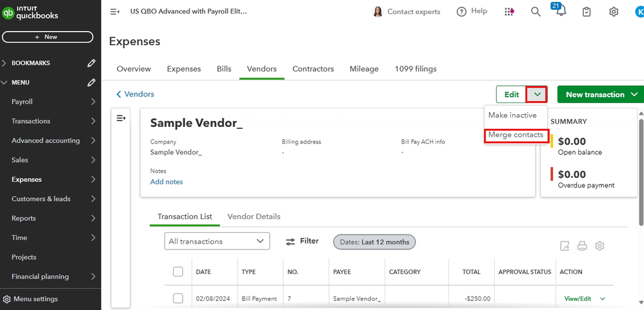Expand the New transaction dropdown arrow

634,95
